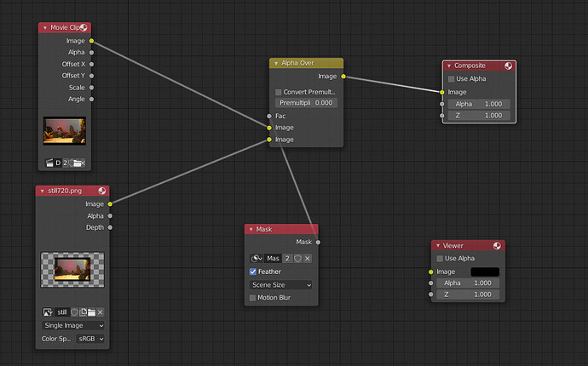Click open folder icon in still720.png node
This screenshot has height=366, width=588.
[x=91, y=312]
